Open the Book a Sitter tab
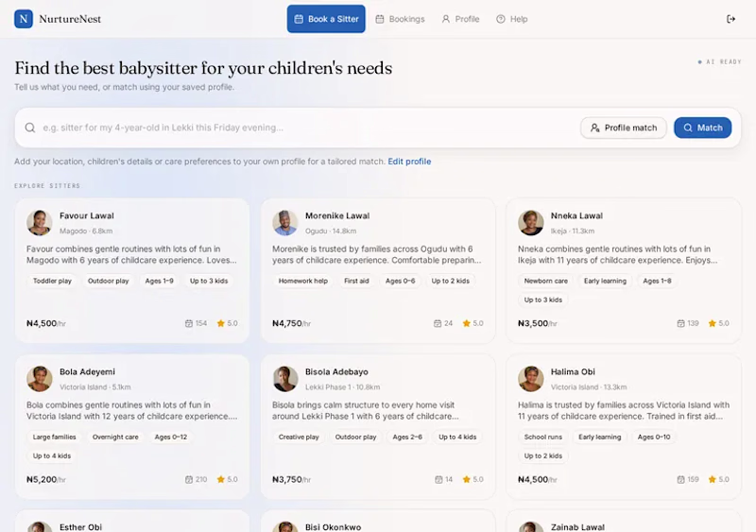756x532 pixels. 326,19
